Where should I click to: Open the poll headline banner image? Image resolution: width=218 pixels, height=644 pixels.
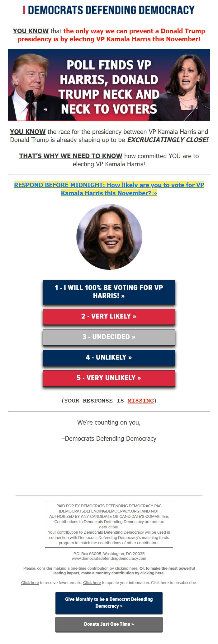tap(109, 85)
